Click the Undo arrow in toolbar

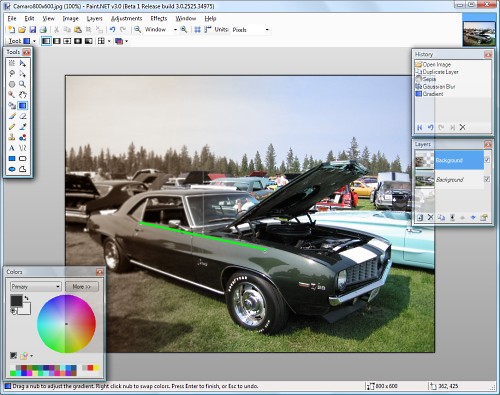(x=112, y=30)
